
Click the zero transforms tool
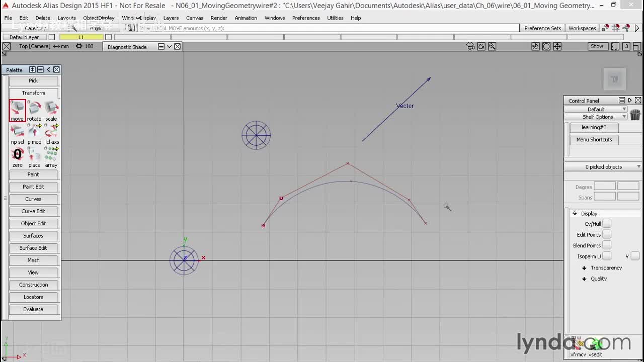17,157
